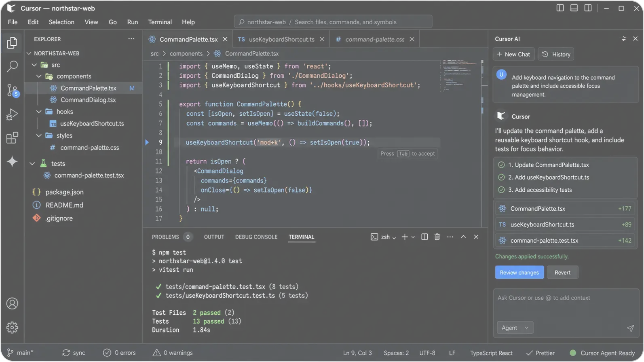
Task: Split the terminal pane
Action: pos(424,237)
